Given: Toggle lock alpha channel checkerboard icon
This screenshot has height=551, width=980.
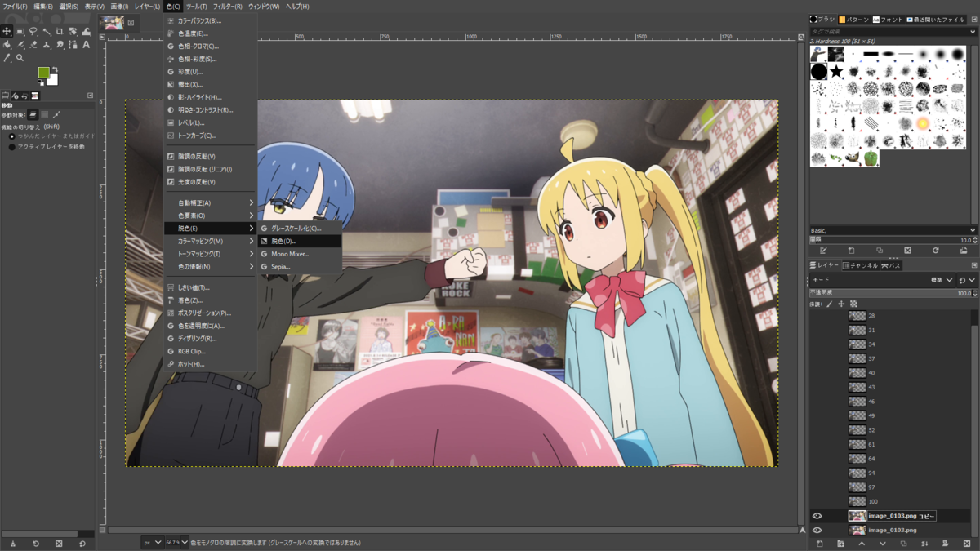Looking at the screenshot, I should point(853,304).
